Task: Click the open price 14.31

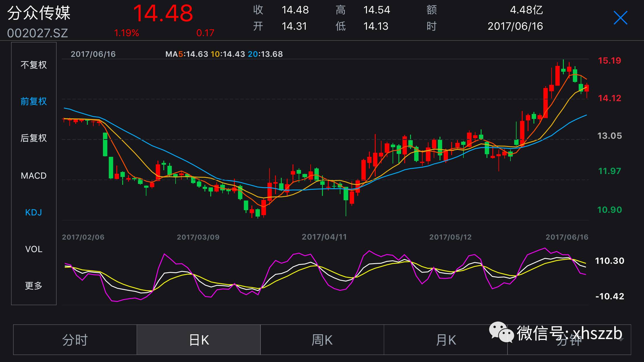Action: click(294, 26)
